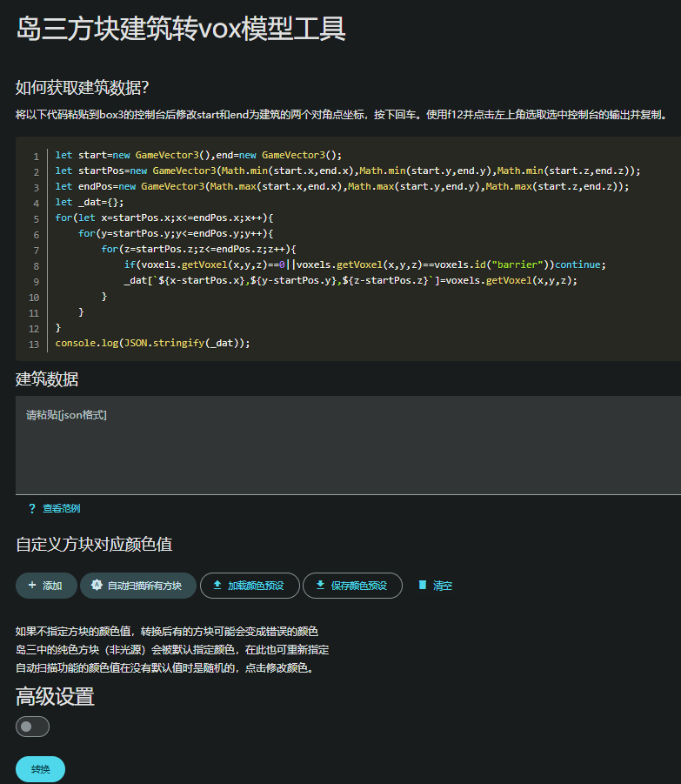Toggle the 高级设置 switch on
681x784 pixels.
tap(33, 726)
